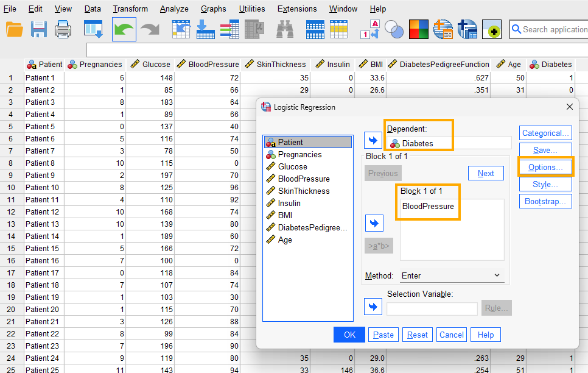Click the Options... button
The width and height of the screenshot is (588, 373).
(x=545, y=166)
